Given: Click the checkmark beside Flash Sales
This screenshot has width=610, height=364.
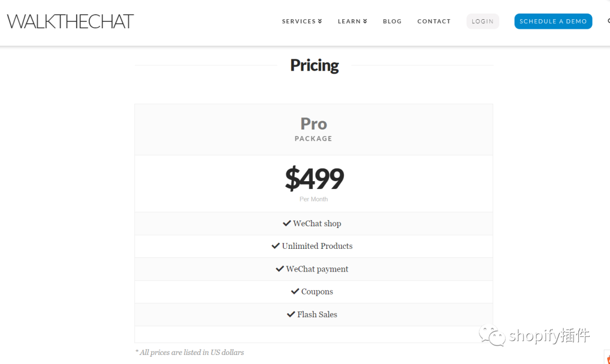Looking at the screenshot, I should tap(291, 314).
